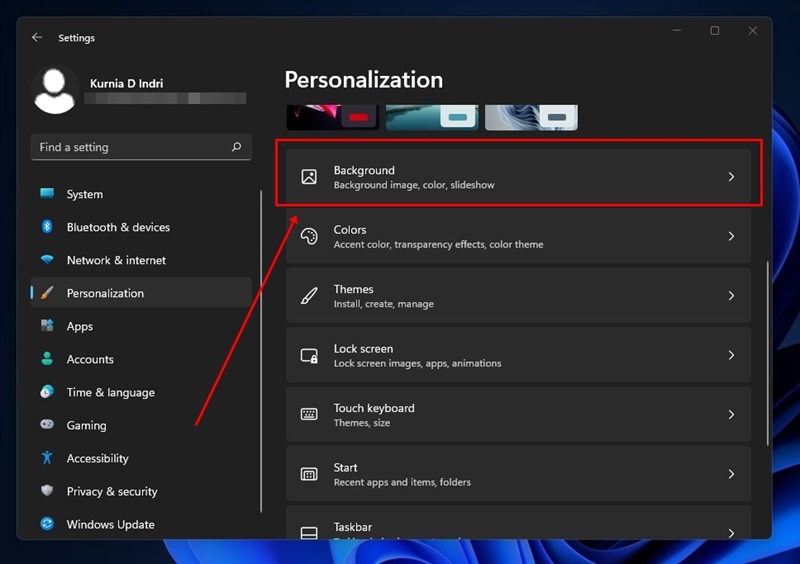
Task: Click the Accounts person icon
Action: coord(47,358)
